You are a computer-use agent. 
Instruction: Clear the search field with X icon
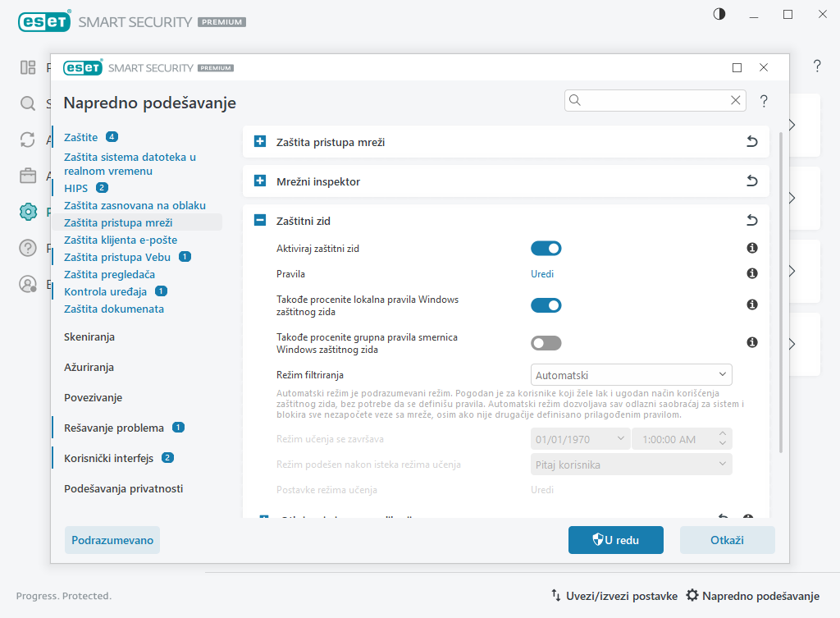(735, 100)
